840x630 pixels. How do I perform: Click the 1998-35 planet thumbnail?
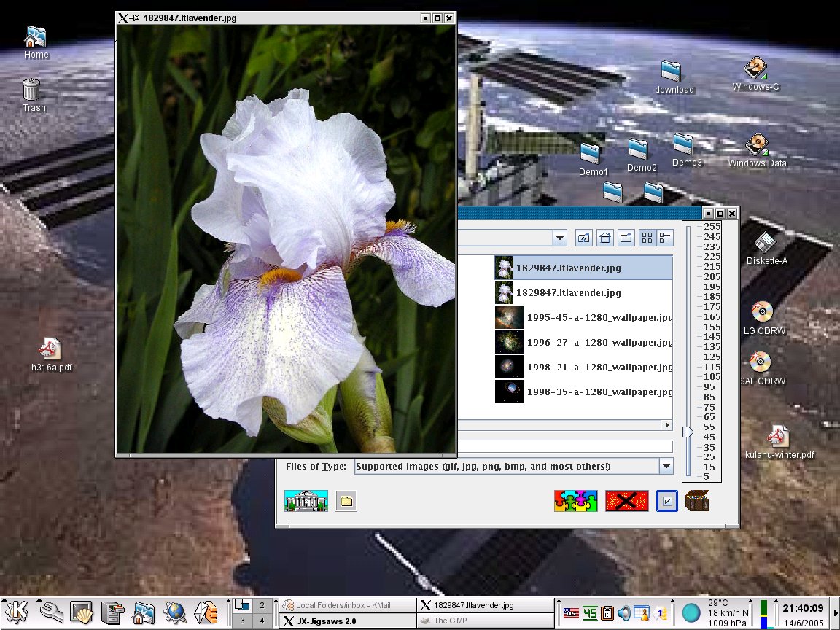click(x=510, y=392)
